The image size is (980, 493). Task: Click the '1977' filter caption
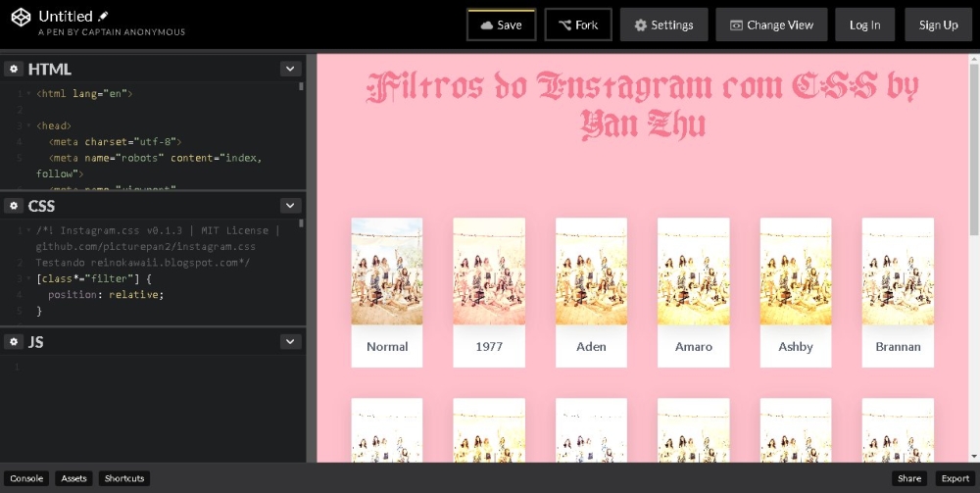point(489,347)
